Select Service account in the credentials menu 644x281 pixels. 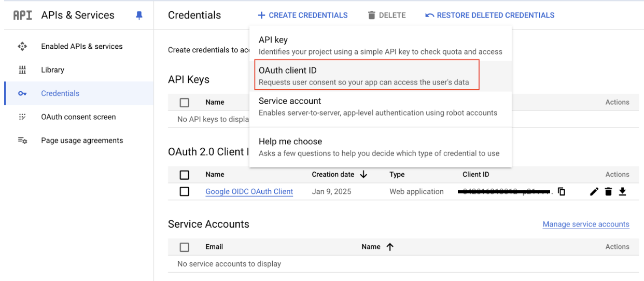point(377,106)
